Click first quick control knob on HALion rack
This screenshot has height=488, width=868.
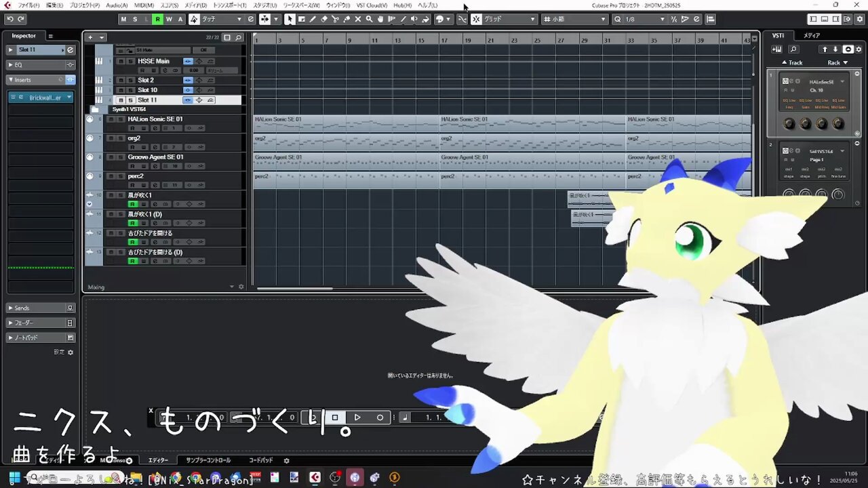tap(789, 123)
